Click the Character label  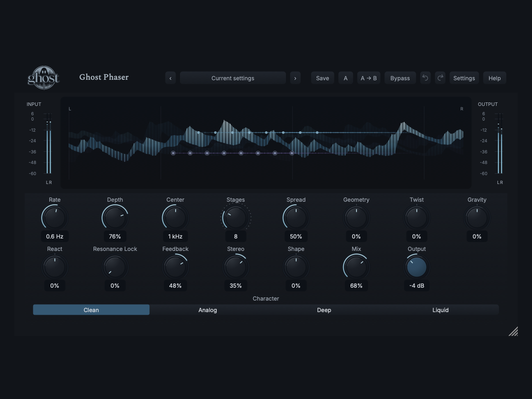[266, 298]
